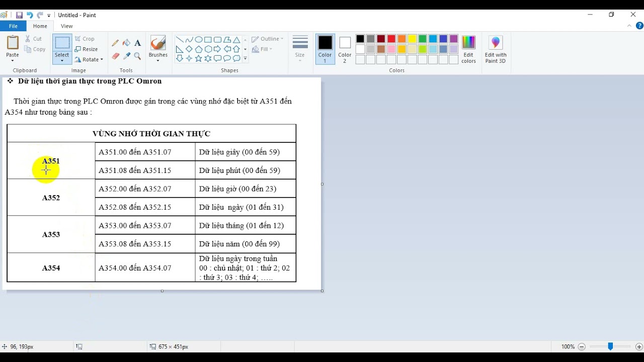Activate Color 1 foreground selector

coord(325,49)
